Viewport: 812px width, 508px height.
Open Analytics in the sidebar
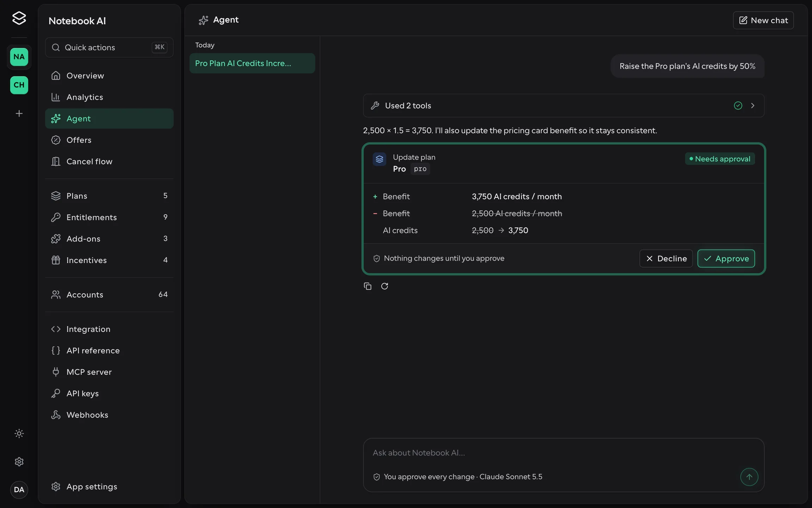click(x=109, y=97)
